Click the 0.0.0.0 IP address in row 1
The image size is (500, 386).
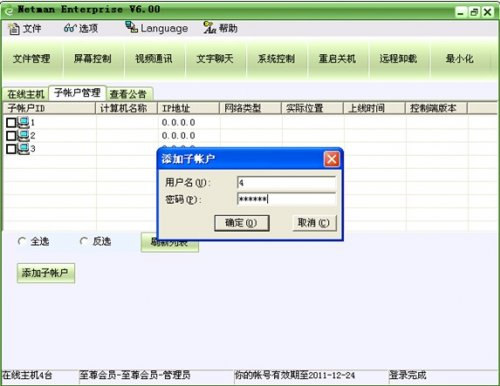pos(178,123)
